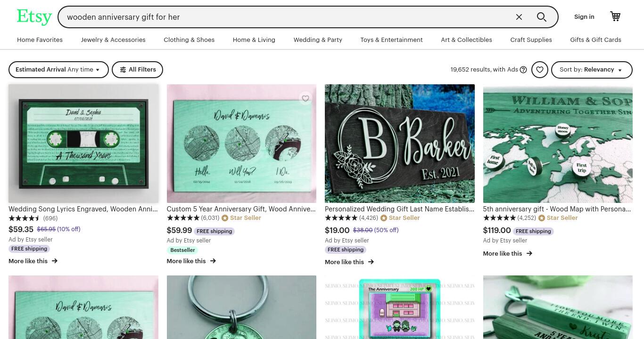Open Sort by Relevancy dropdown
The image size is (644, 339).
[x=592, y=70]
